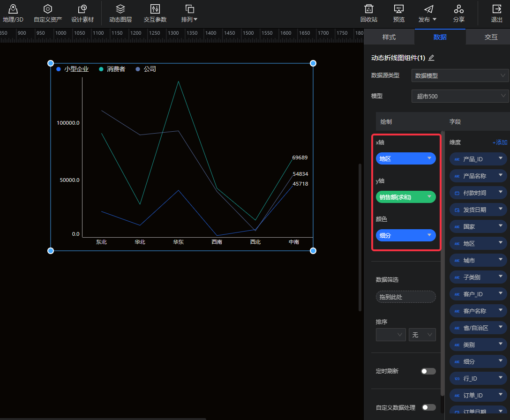This screenshot has width=510, height=420.
Task: Edit component name with pencil icon
Action: 431,58
